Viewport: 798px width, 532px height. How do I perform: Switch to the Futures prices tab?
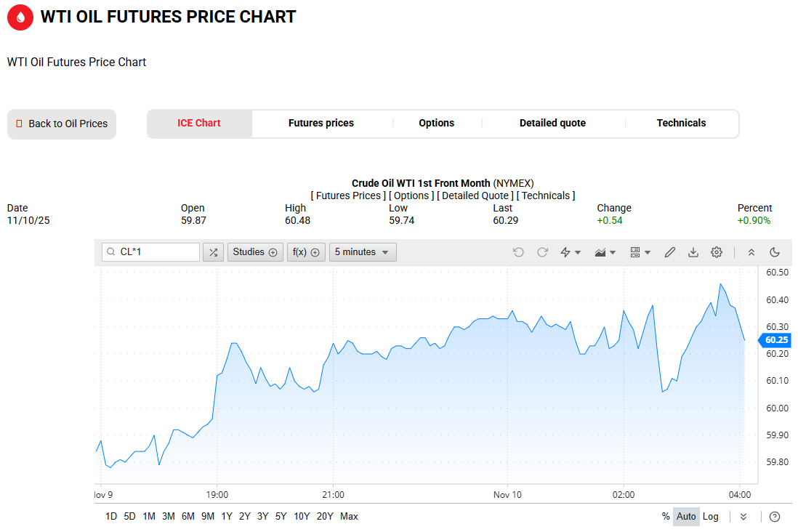[321, 124]
